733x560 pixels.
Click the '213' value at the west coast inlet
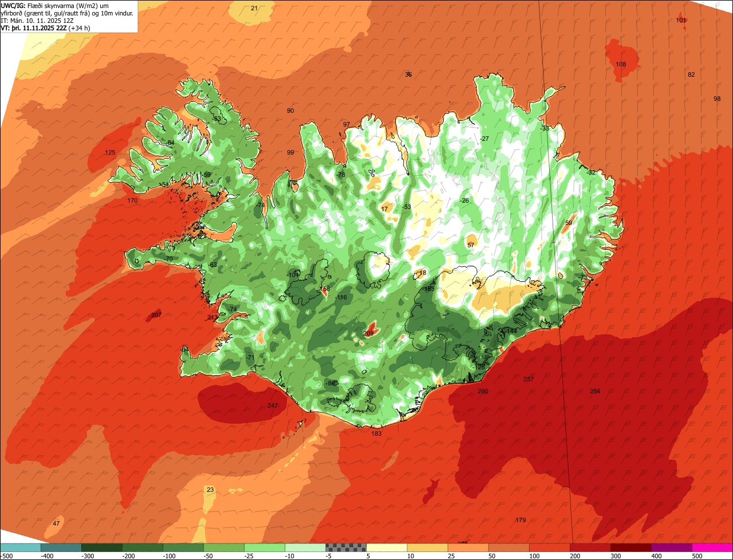(x=212, y=317)
